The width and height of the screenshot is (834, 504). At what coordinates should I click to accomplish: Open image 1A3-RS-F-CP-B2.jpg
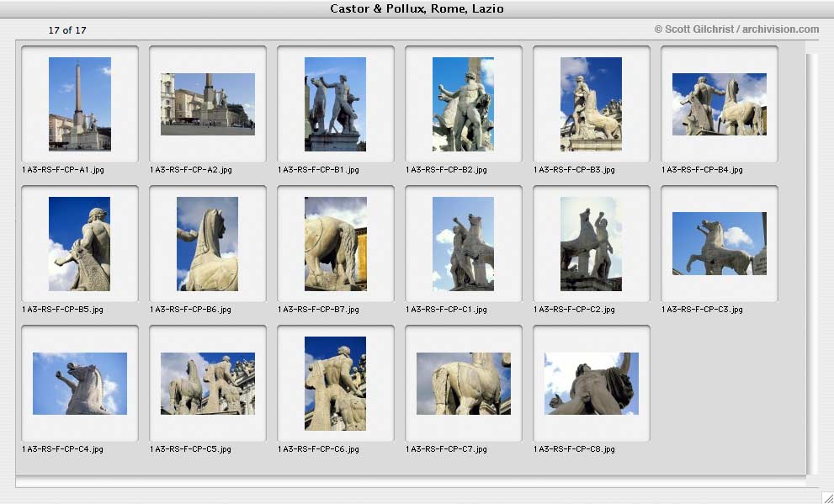point(463,104)
